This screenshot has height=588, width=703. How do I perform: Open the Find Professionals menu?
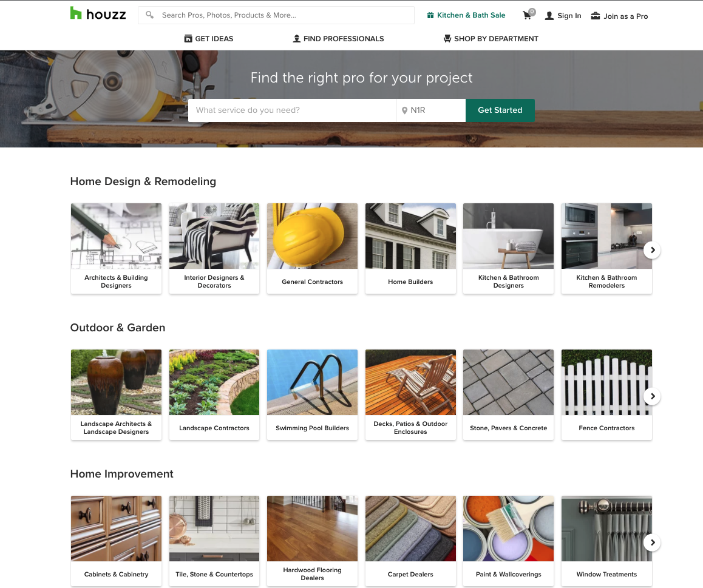(338, 39)
